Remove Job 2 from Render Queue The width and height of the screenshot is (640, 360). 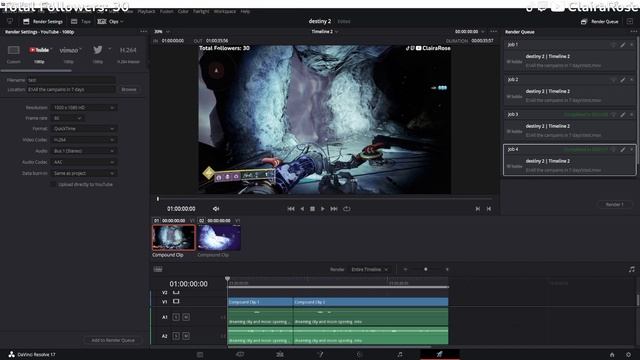click(631, 80)
